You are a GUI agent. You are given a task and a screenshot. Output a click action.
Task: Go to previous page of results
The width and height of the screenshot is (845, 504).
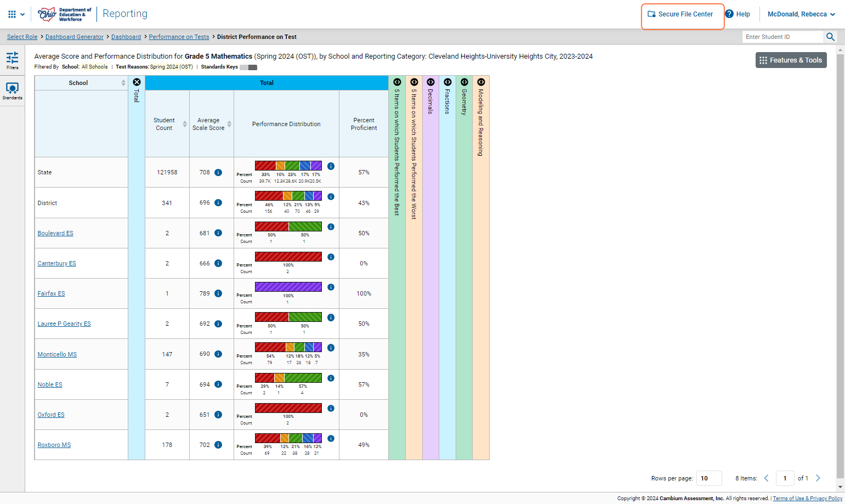pos(767,478)
